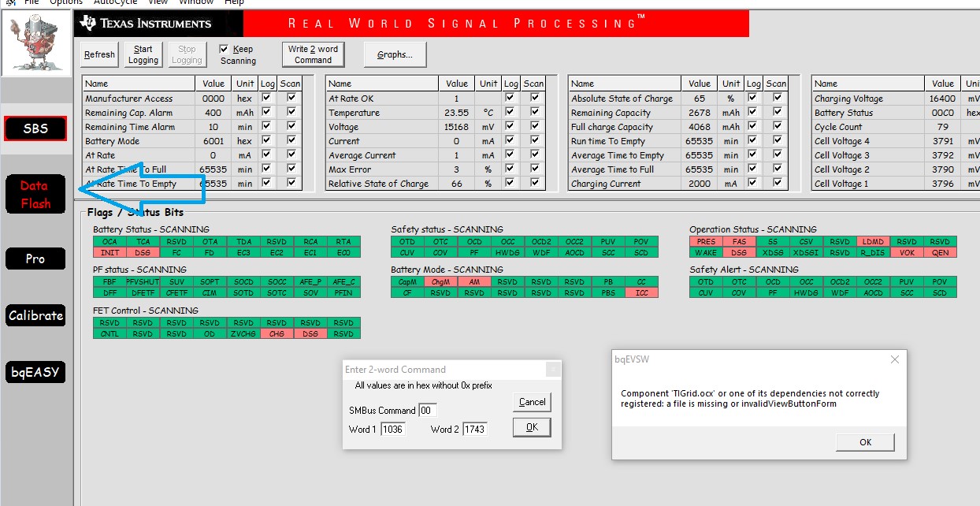This screenshot has width=980, height=506.
Task: Select the Battery Status value 00C0
Action: 942,113
